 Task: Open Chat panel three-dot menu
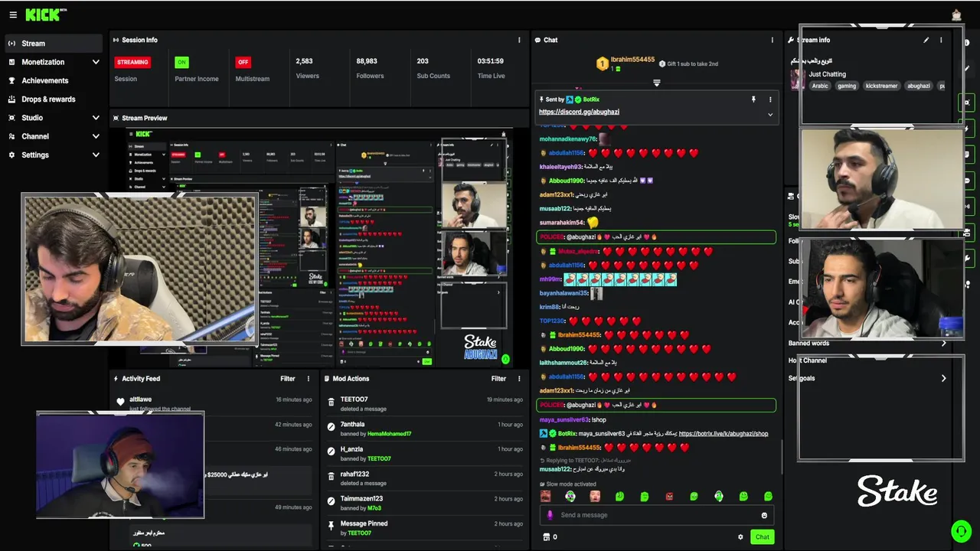772,40
